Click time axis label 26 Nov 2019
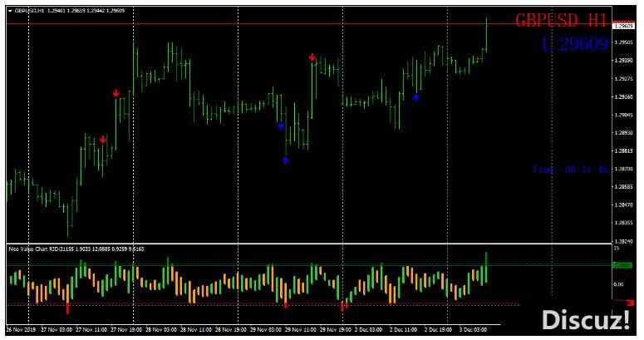The height and width of the screenshot is (340, 644). (x=21, y=330)
